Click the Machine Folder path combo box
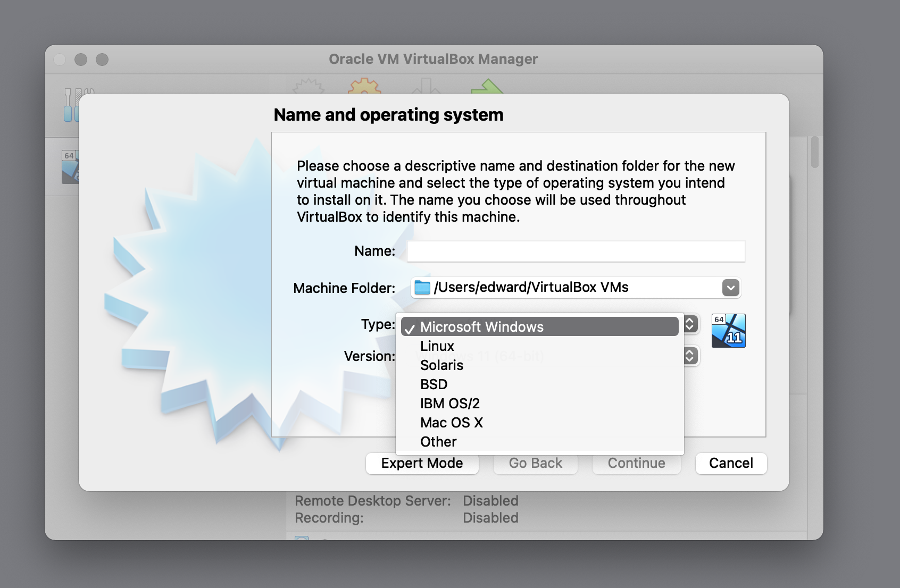This screenshot has width=900, height=588. (576, 288)
